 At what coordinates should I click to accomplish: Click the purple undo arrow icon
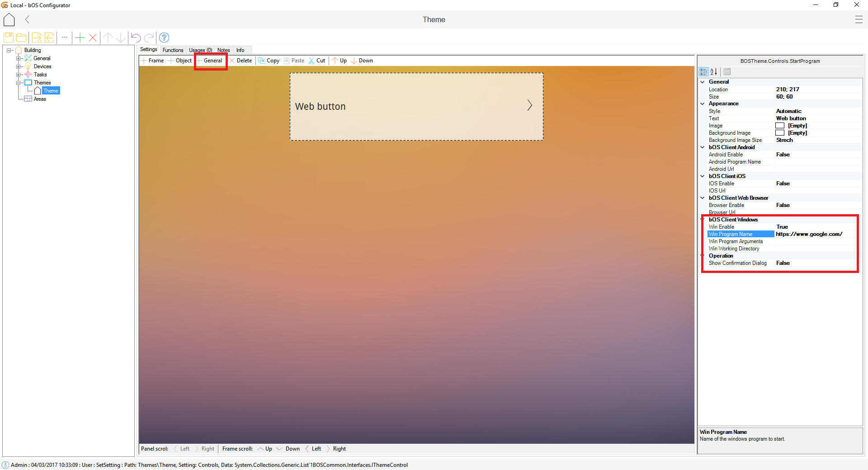tap(136, 38)
